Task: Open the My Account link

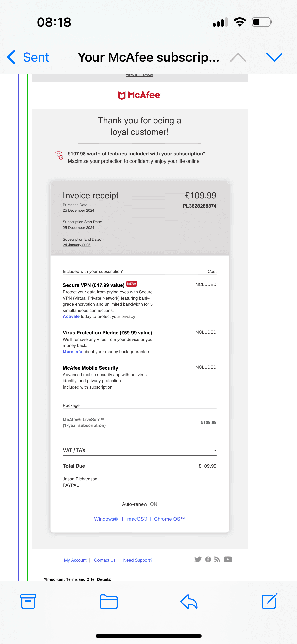Action: point(75,560)
